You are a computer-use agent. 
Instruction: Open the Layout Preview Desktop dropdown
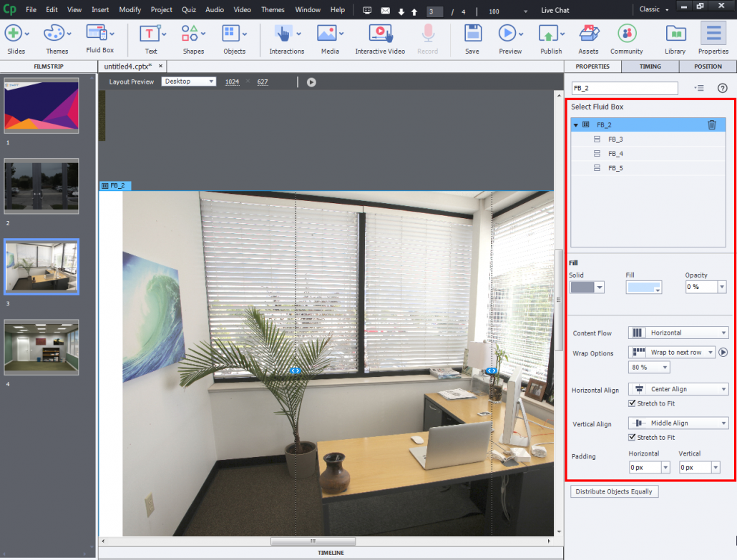[x=190, y=82]
